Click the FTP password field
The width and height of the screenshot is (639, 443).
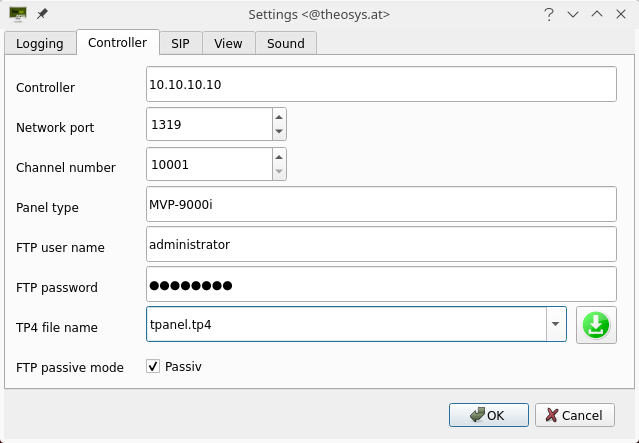tap(381, 284)
